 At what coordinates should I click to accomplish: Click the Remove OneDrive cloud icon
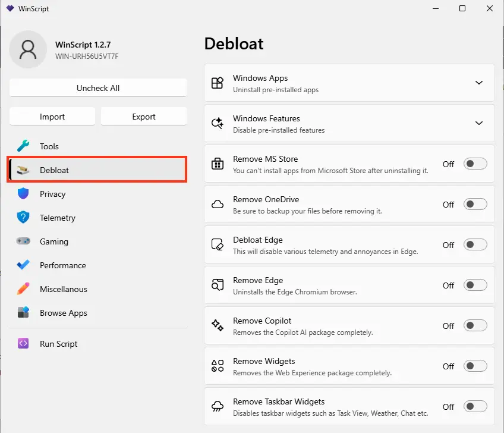click(x=218, y=204)
